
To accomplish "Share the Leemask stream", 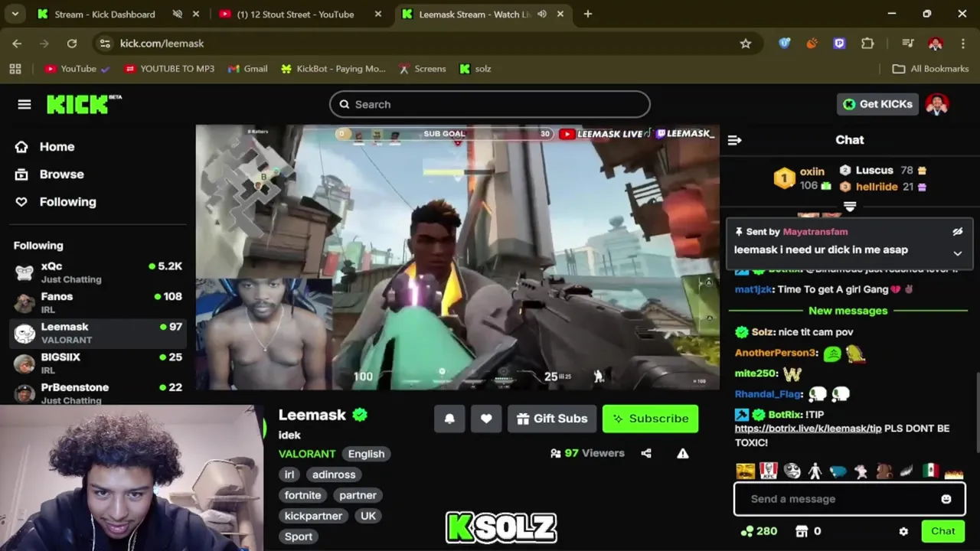I will (646, 453).
